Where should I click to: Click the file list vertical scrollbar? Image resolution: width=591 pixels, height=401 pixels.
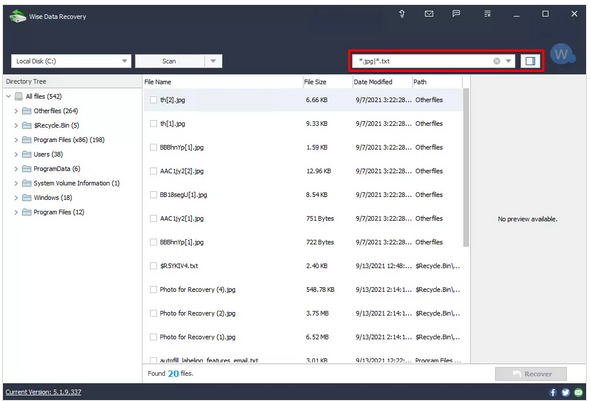point(466,168)
